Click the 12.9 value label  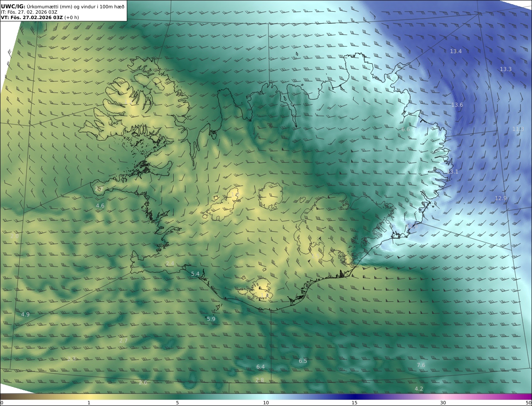point(500,198)
